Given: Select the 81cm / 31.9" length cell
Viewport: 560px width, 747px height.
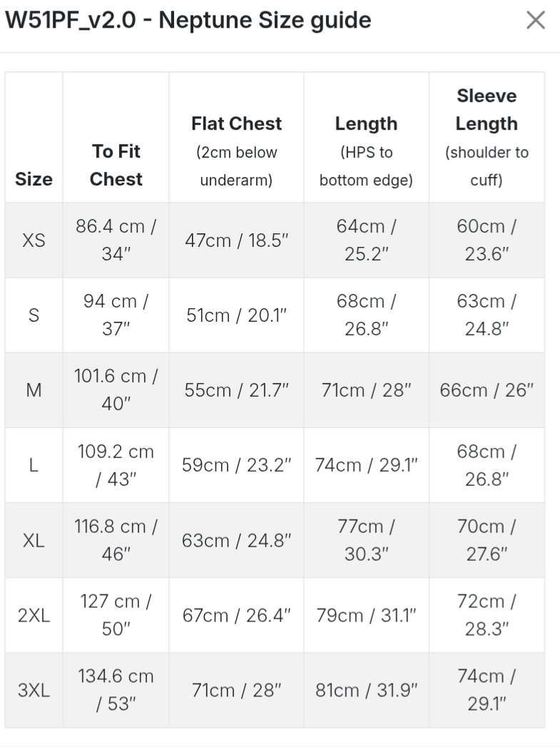Looking at the screenshot, I should pos(366,690).
